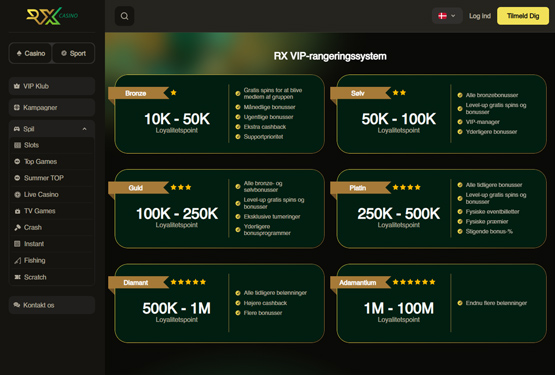Image resolution: width=555 pixels, height=375 pixels.
Task: Open Summer TOP in the sidebar
Action: point(52,178)
